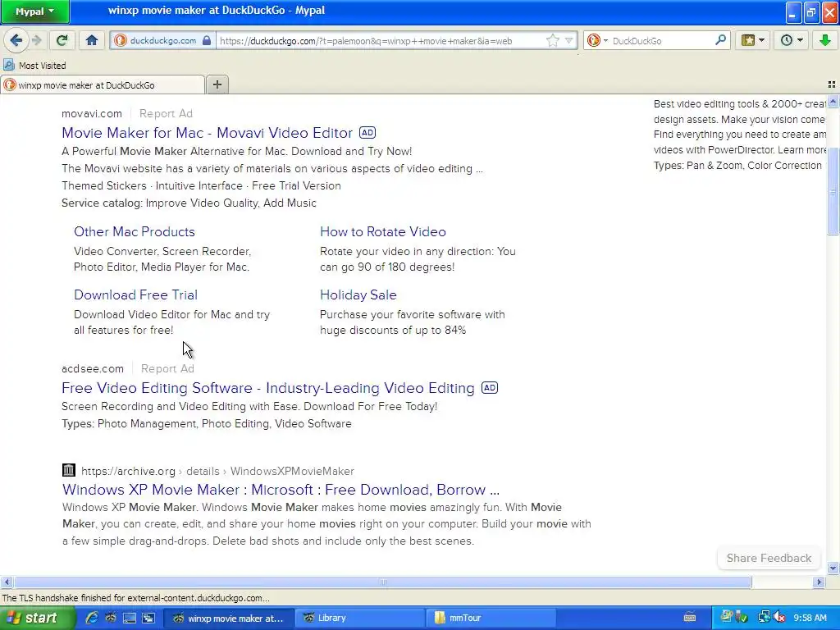
Task: Launch Mypal raccoon icon in quick launch
Action: tap(111, 618)
